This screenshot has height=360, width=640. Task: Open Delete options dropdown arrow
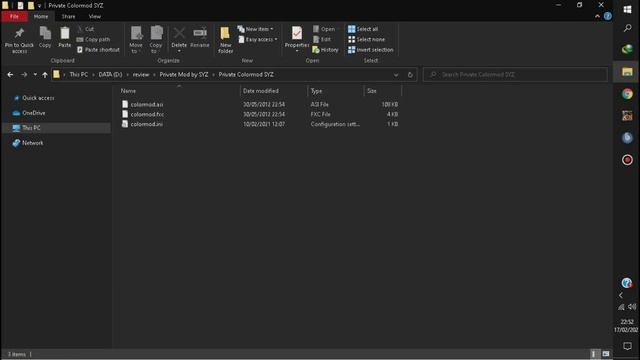point(179,51)
